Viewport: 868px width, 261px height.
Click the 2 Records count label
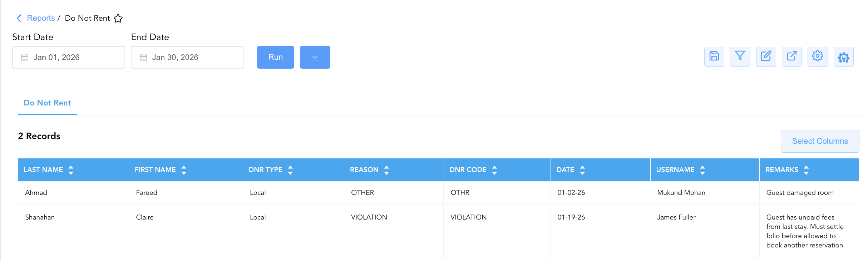(x=39, y=136)
